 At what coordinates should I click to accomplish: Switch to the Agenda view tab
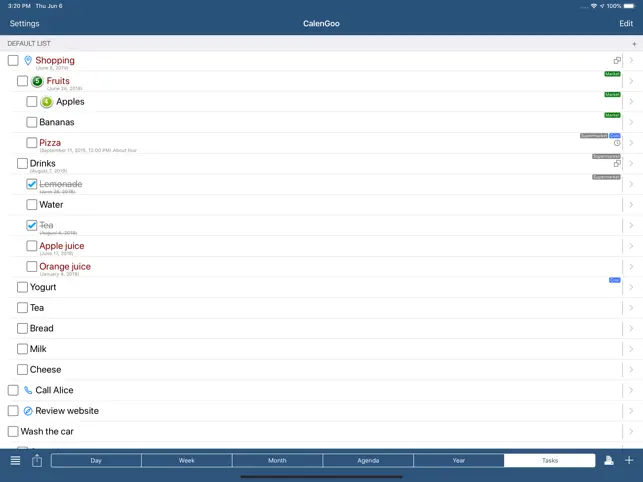click(x=368, y=460)
